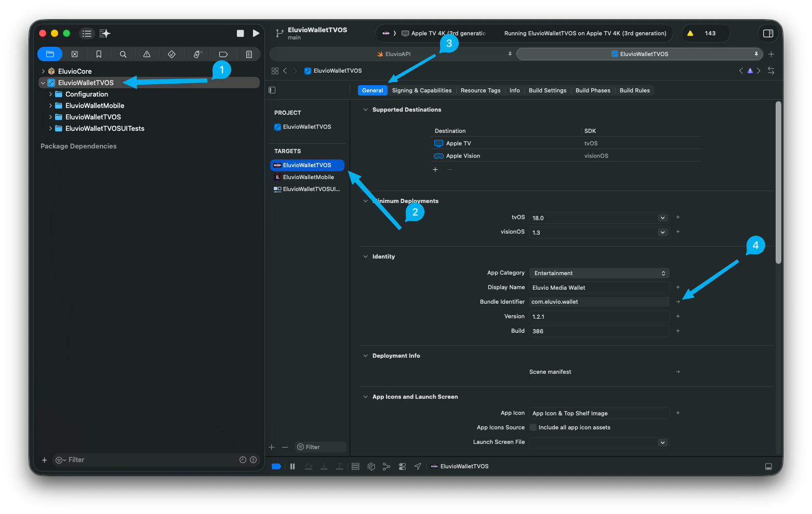Switch to Resource Tags tab

pyautogui.click(x=481, y=90)
